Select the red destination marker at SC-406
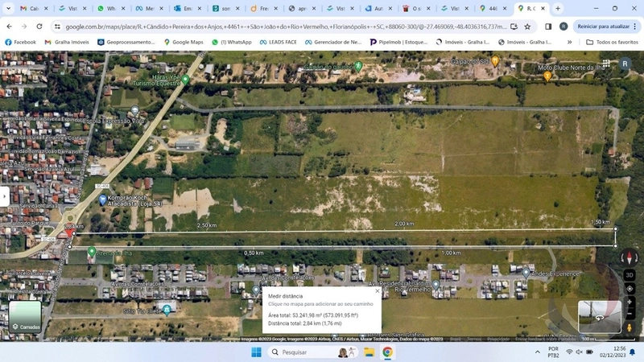 (70, 232)
